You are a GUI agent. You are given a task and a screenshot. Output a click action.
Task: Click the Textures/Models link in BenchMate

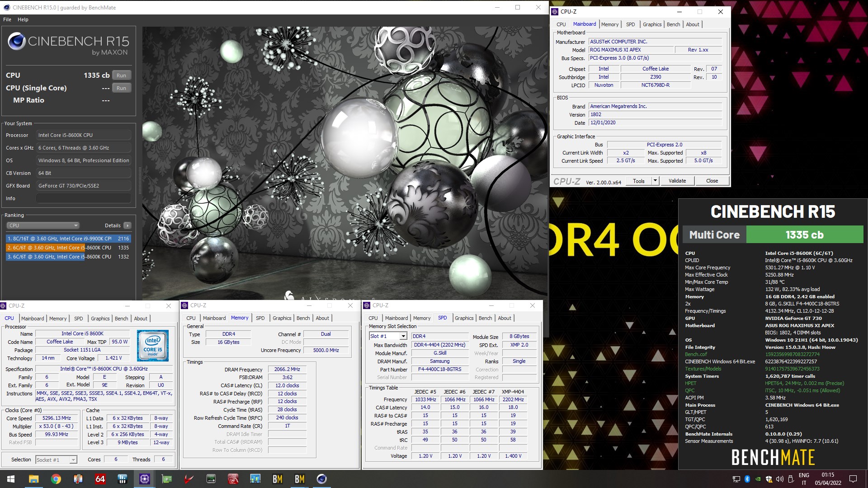[x=703, y=369]
